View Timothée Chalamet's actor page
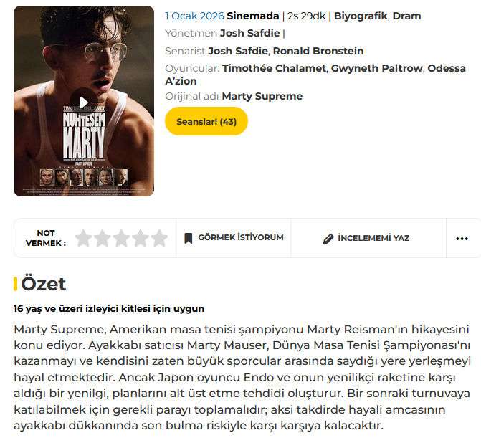Screen dimensions: 481x448 (x=273, y=68)
